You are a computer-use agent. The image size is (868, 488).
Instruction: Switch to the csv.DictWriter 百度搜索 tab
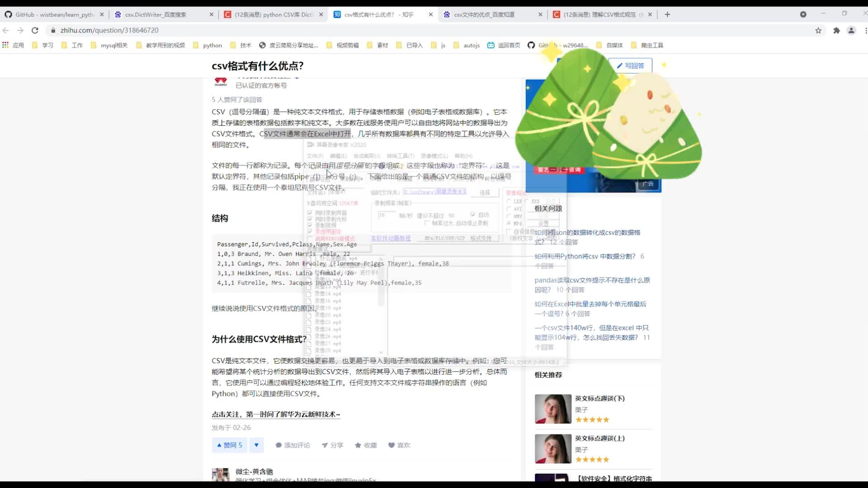coord(164,14)
